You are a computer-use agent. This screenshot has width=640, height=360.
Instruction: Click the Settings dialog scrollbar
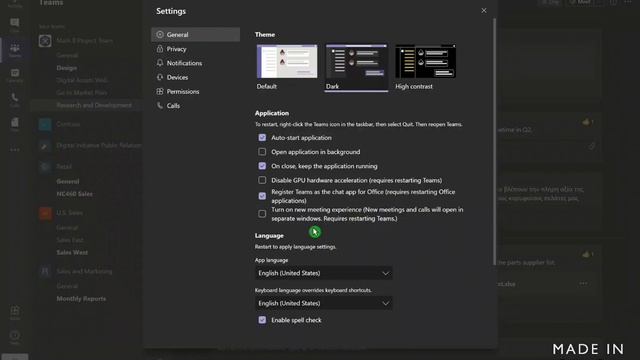point(495,141)
